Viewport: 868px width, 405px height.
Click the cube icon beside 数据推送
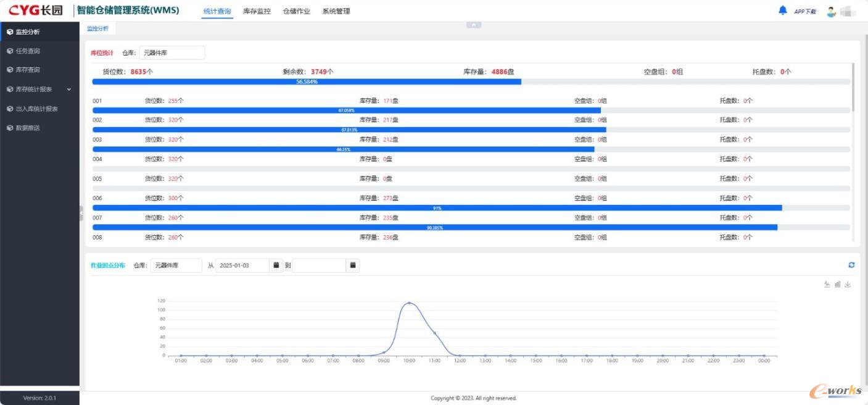coord(10,128)
